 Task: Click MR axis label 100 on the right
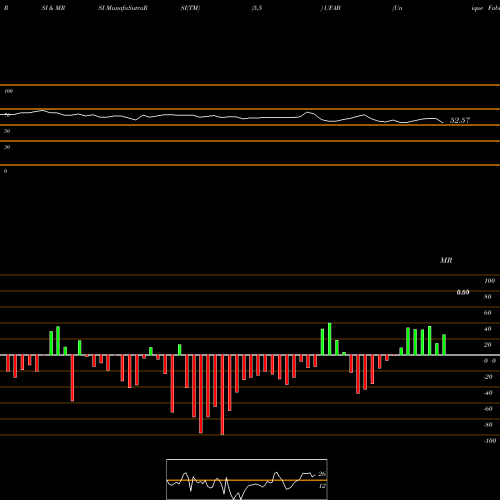click(490, 281)
